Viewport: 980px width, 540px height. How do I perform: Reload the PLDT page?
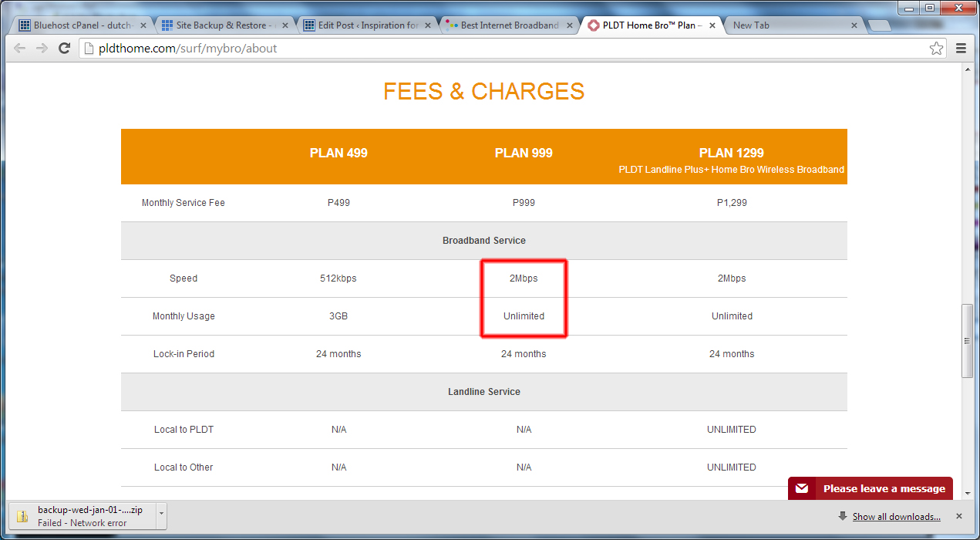[65, 49]
